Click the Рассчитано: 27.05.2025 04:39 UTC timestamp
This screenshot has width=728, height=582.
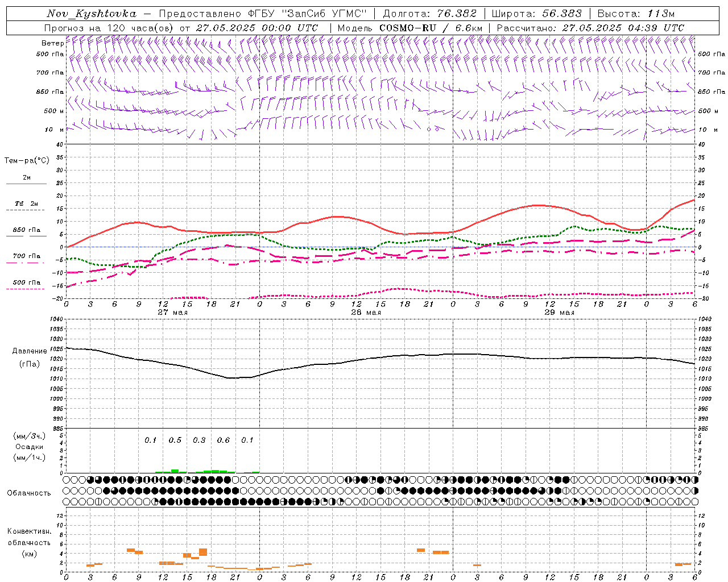pos(590,28)
